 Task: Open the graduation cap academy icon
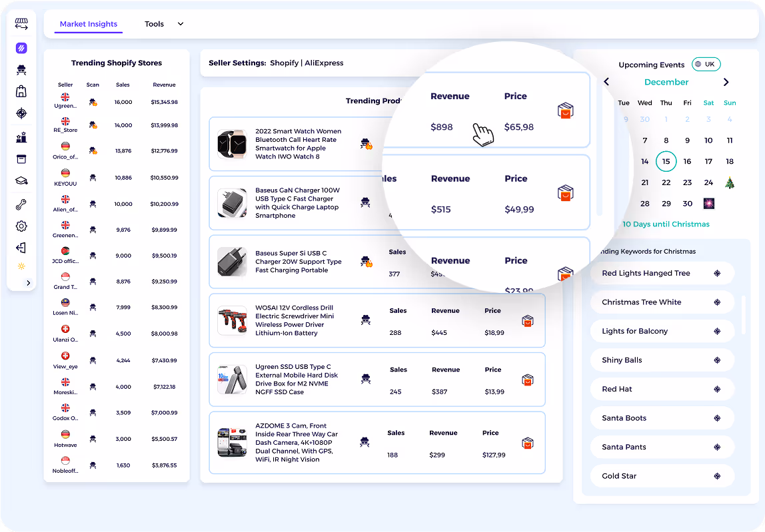tap(21, 181)
